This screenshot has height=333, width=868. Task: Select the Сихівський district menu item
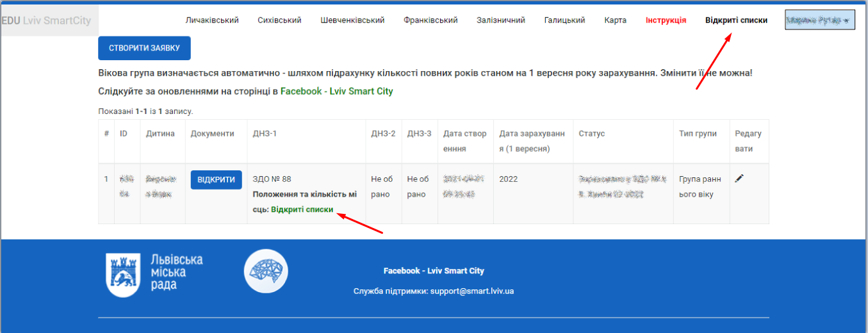click(x=279, y=20)
